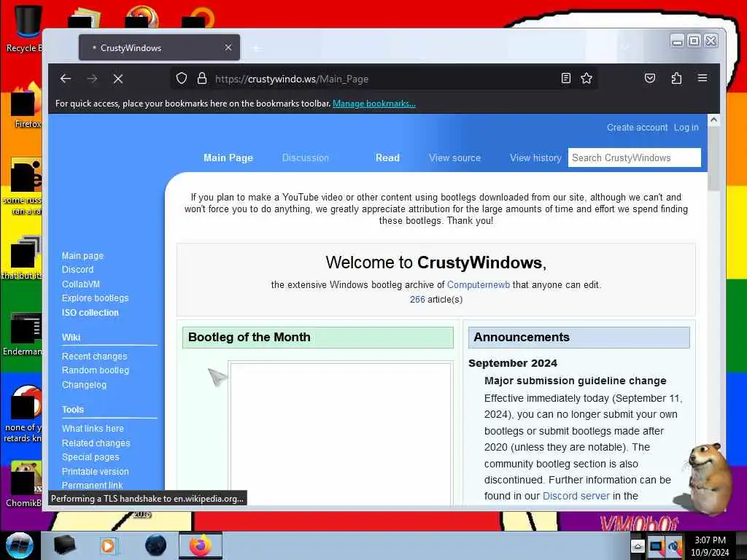
Task: Click Create account link
Action: pos(637,127)
